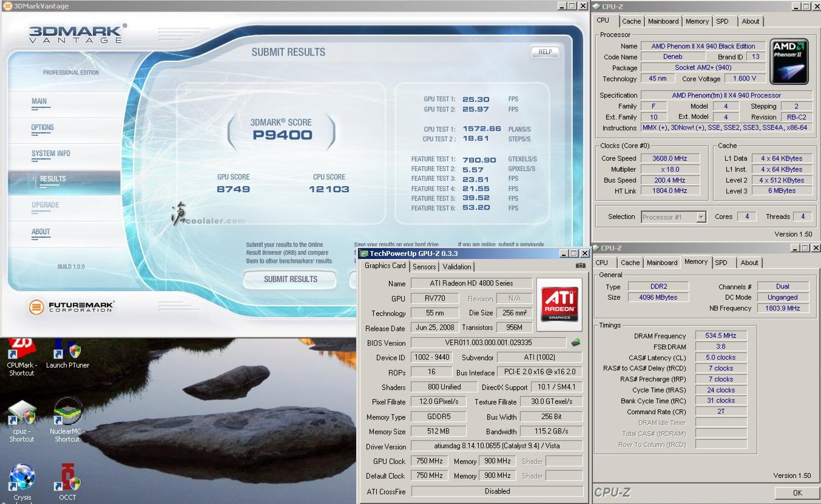
Task: Open Mainboard tab in lower CPU-Z window
Action: pos(662,263)
